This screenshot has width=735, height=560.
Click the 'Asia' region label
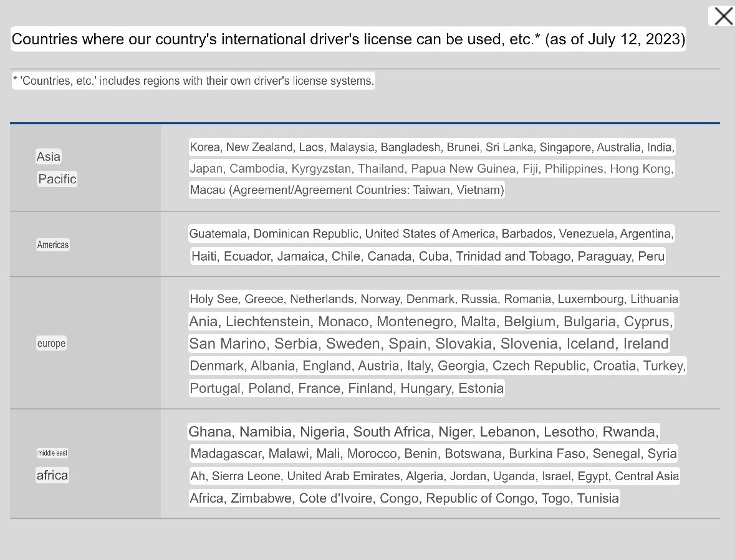pyautogui.click(x=48, y=157)
